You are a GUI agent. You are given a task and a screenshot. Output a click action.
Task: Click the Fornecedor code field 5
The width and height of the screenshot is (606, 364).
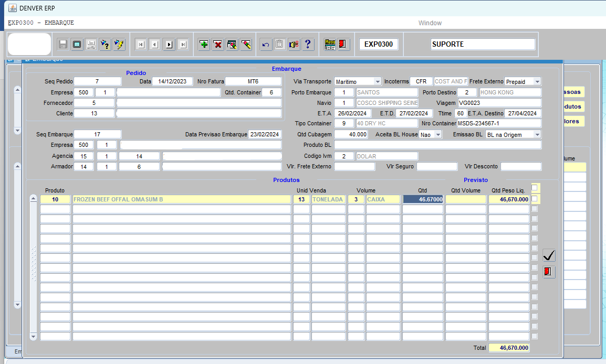click(94, 103)
